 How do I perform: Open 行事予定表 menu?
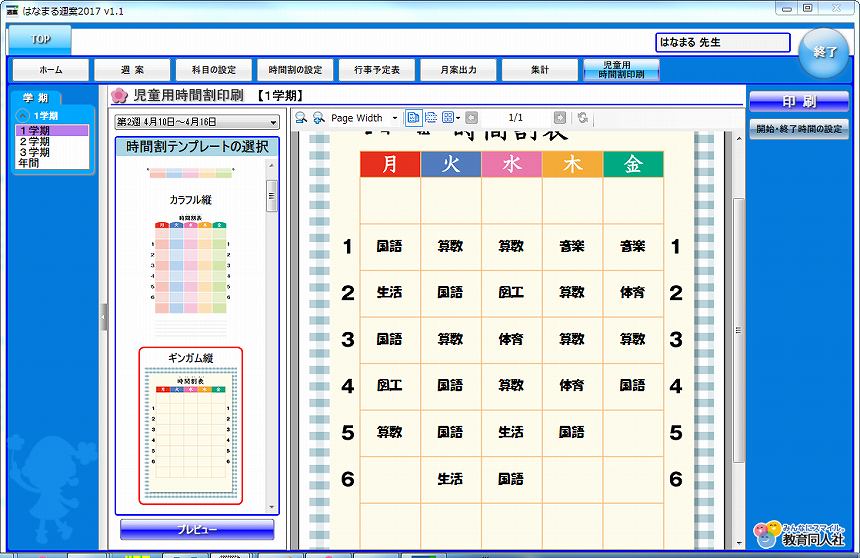(x=377, y=70)
